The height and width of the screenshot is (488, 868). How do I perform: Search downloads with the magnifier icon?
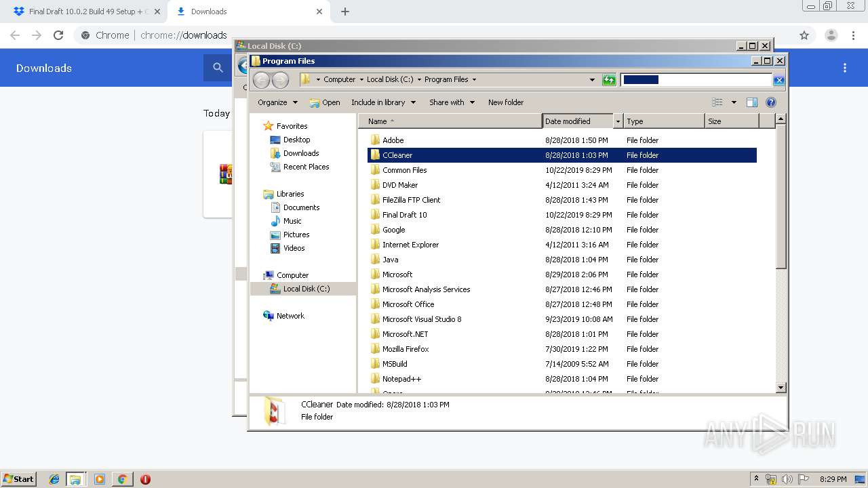218,68
